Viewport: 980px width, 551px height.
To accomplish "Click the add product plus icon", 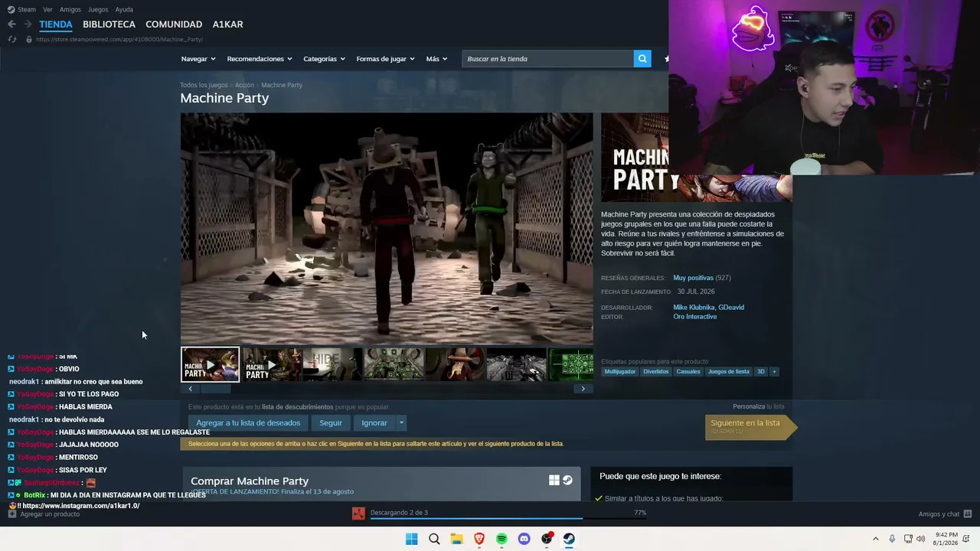I will coord(11,514).
